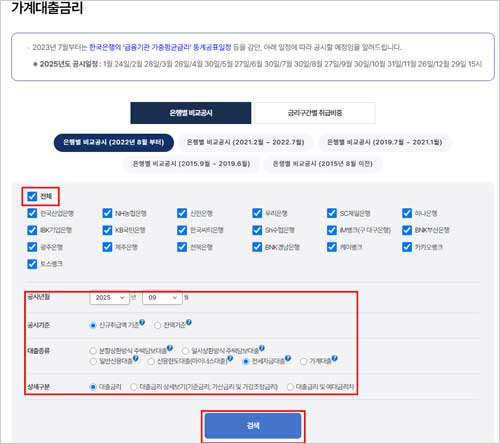The width and height of the screenshot is (500, 444).
Task: Uncheck the 하나은행 checkbox
Action: 407,213
